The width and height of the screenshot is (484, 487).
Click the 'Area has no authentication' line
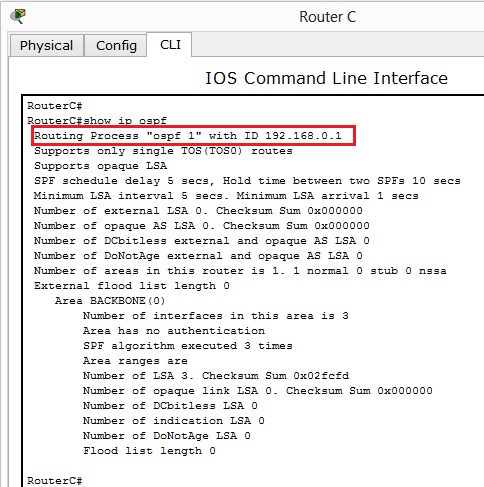pyautogui.click(x=174, y=331)
